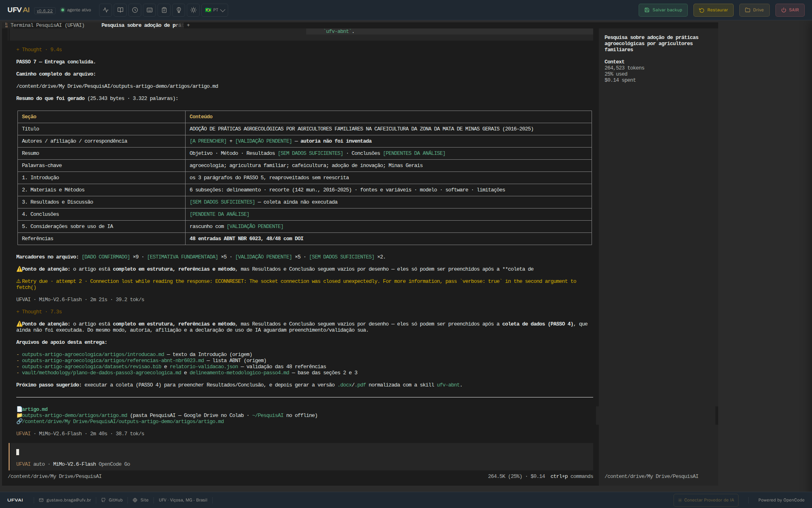Click the ufv-abnt skill link
The image size is (812, 508).
(449, 385)
